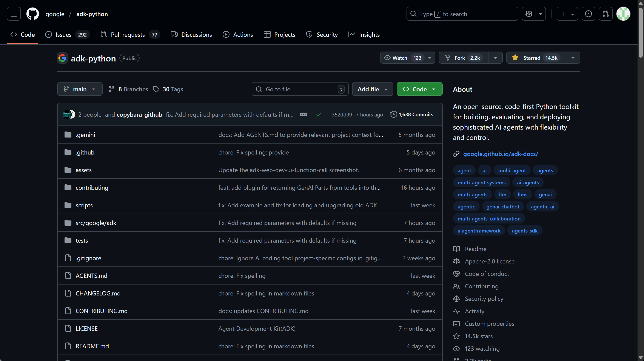
Task: Open the tests folder
Action: [x=82, y=240]
